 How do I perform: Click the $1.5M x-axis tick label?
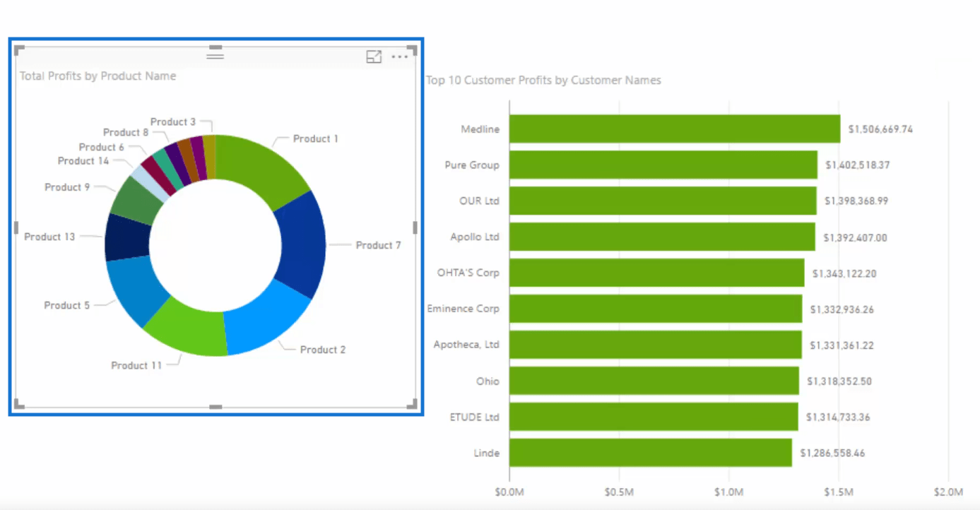(x=839, y=492)
